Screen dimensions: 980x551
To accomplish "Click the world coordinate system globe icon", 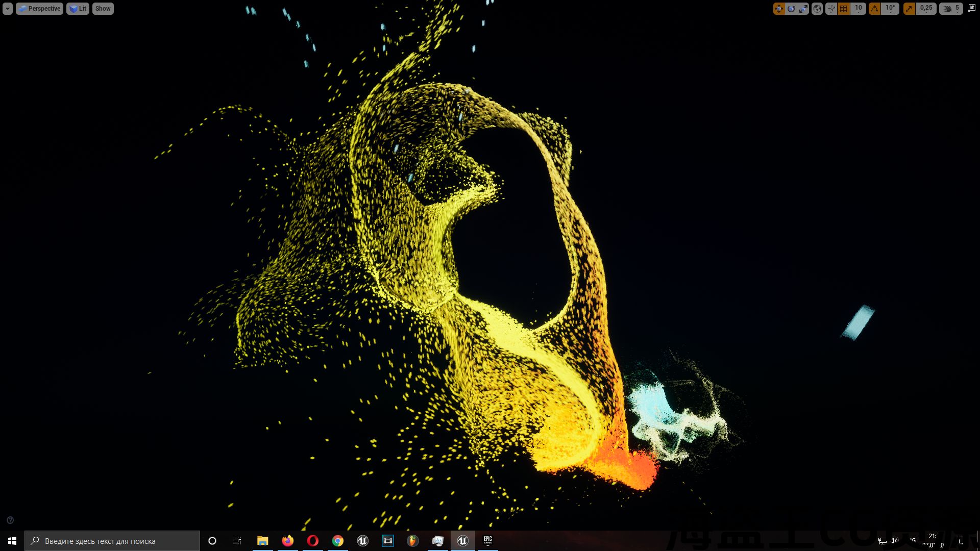I will click(x=817, y=9).
